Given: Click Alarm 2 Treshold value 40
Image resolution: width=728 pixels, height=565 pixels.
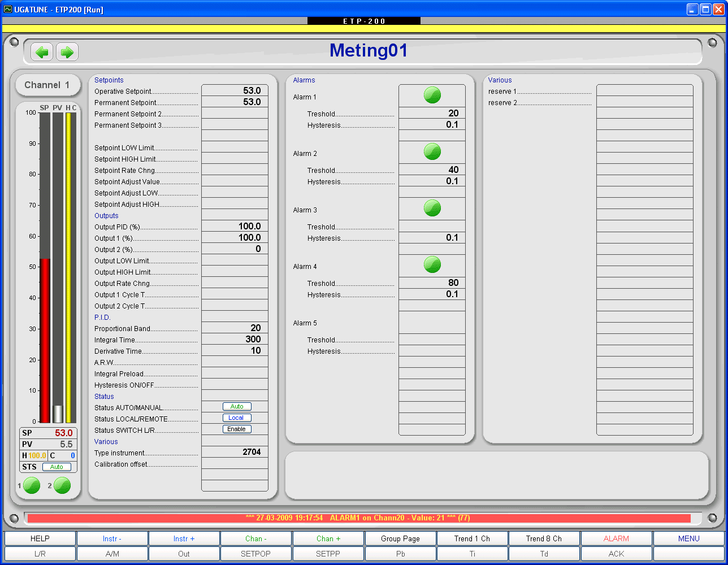Looking at the screenshot, I should [432, 169].
